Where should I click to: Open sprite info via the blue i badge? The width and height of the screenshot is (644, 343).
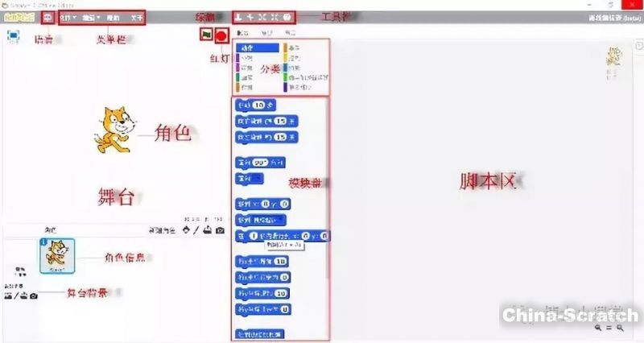point(43,242)
